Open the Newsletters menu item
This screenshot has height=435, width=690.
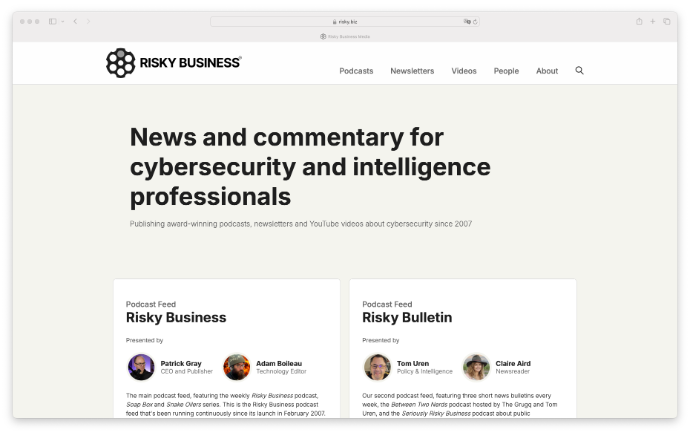(x=412, y=71)
